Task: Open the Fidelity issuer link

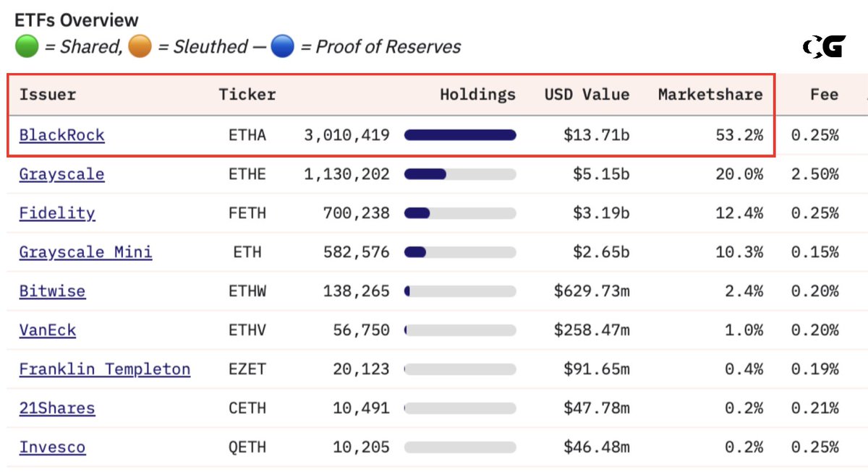Action: coord(57,213)
